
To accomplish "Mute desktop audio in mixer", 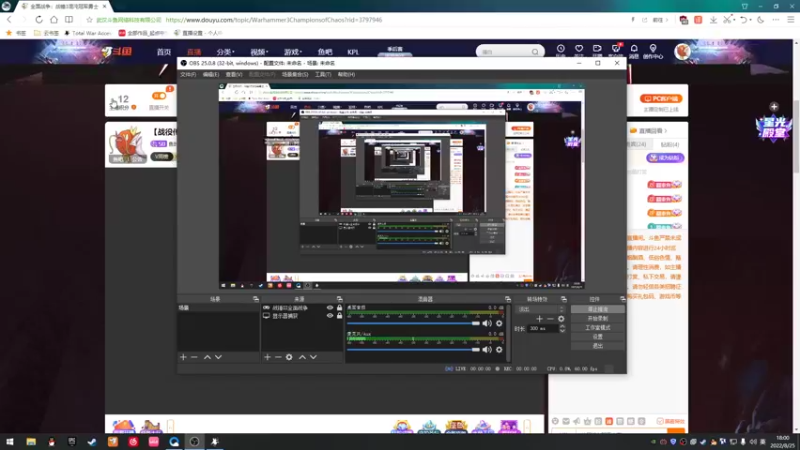I will point(487,323).
